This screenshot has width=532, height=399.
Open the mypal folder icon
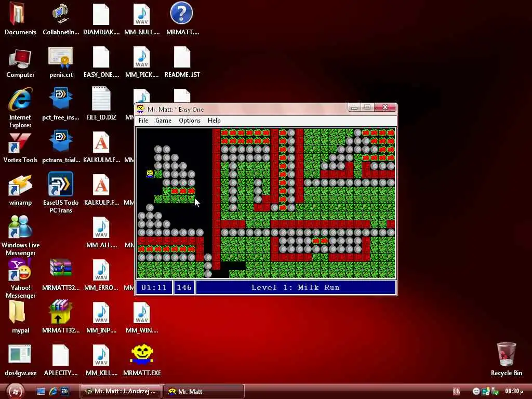20,317
